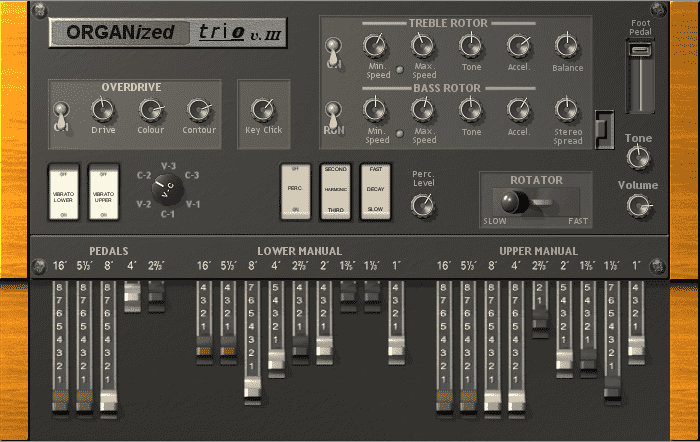Click Bass Rotor Min. Speed knob

tap(375, 110)
